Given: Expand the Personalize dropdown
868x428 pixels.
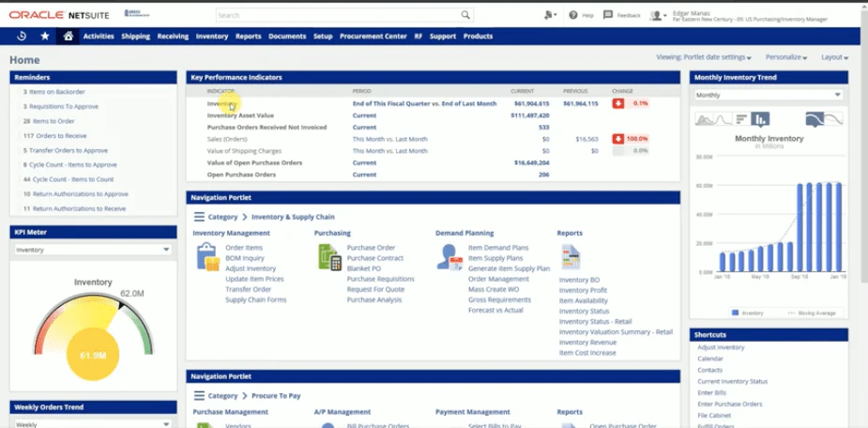Looking at the screenshot, I should pyautogui.click(x=786, y=57).
